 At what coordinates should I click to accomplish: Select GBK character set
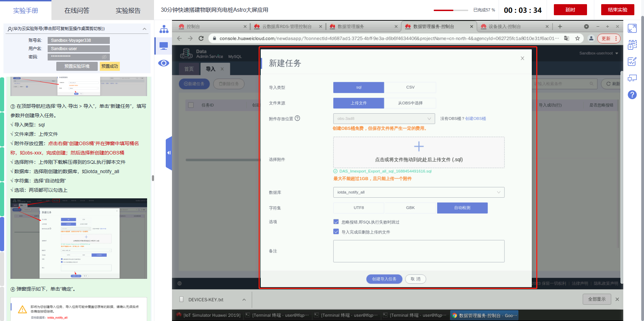click(411, 208)
